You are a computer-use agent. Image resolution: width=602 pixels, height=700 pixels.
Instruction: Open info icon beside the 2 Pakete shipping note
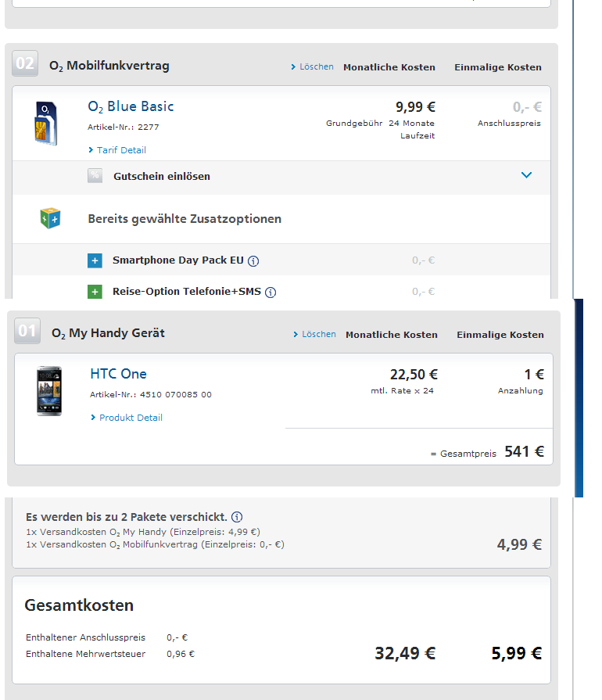[x=237, y=517]
